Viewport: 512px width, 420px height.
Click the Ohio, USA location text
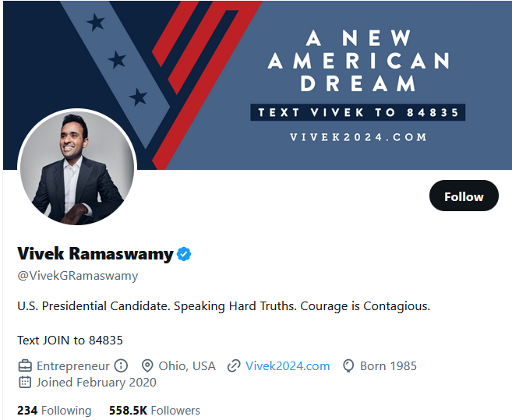click(x=187, y=365)
